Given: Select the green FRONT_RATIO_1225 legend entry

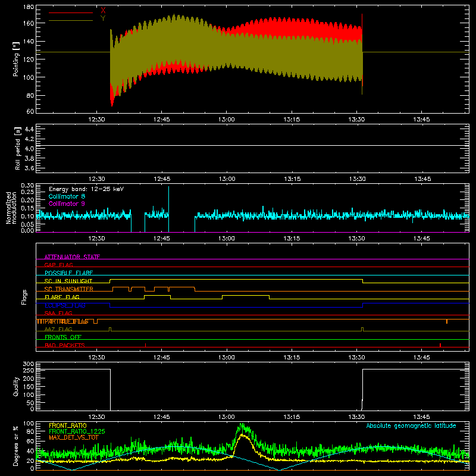Looking at the screenshot, I should coord(77,431).
